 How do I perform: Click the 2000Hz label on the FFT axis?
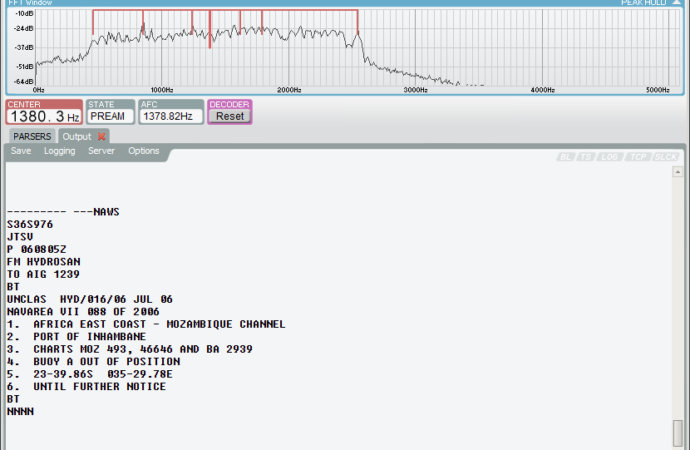(289, 90)
